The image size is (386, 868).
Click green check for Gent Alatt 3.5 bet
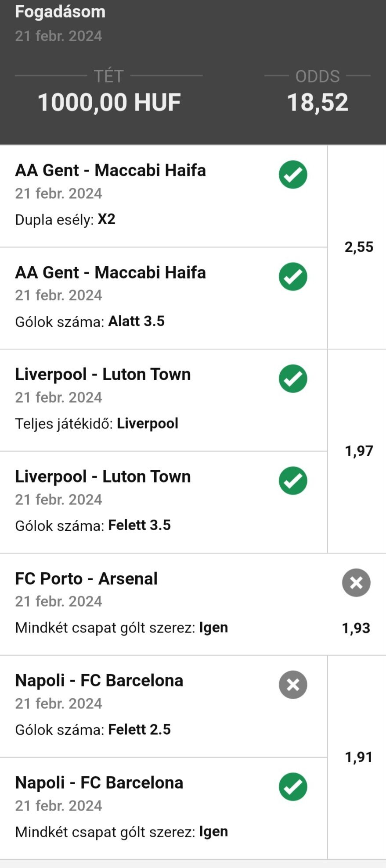tap(293, 277)
